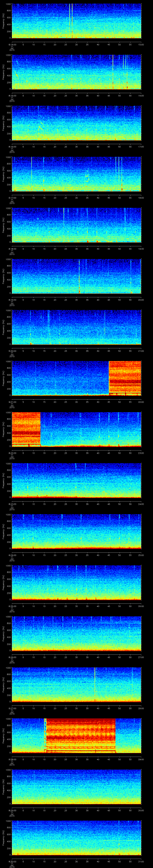
Task: Pick the Frequency (Hz) title beside the 8:25:00 plot
Action: pyautogui.click(x=3, y=582)
